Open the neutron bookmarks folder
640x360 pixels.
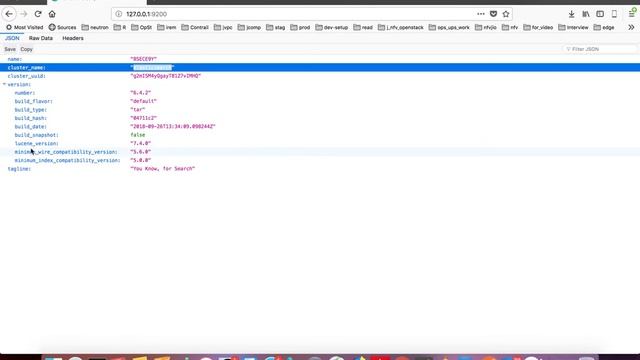pyautogui.click(x=95, y=27)
